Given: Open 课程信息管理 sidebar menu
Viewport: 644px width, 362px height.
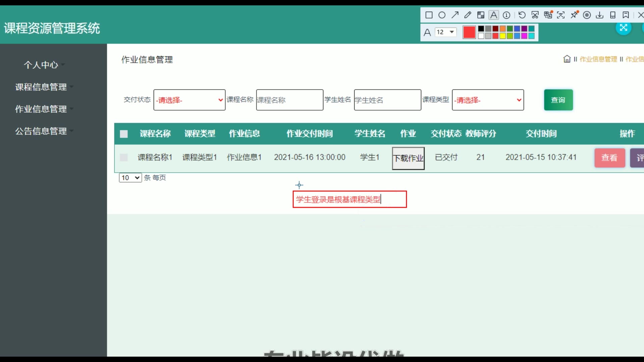Looking at the screenshot, I should click(x=41, y=87).
